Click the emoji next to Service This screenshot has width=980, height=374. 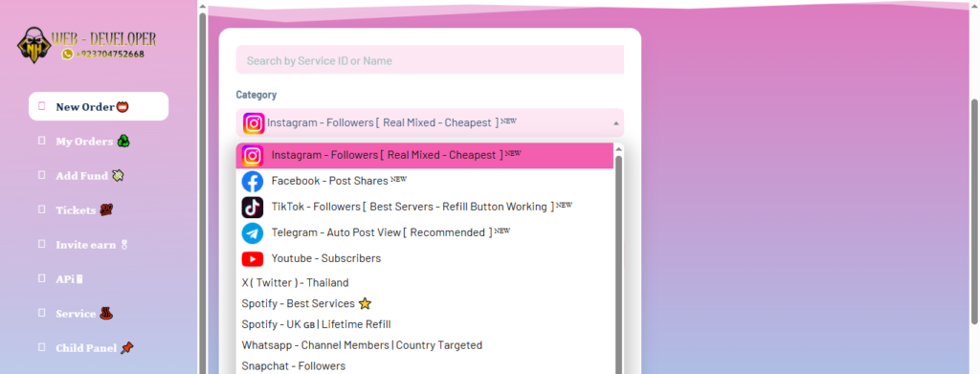coord(106,314)
